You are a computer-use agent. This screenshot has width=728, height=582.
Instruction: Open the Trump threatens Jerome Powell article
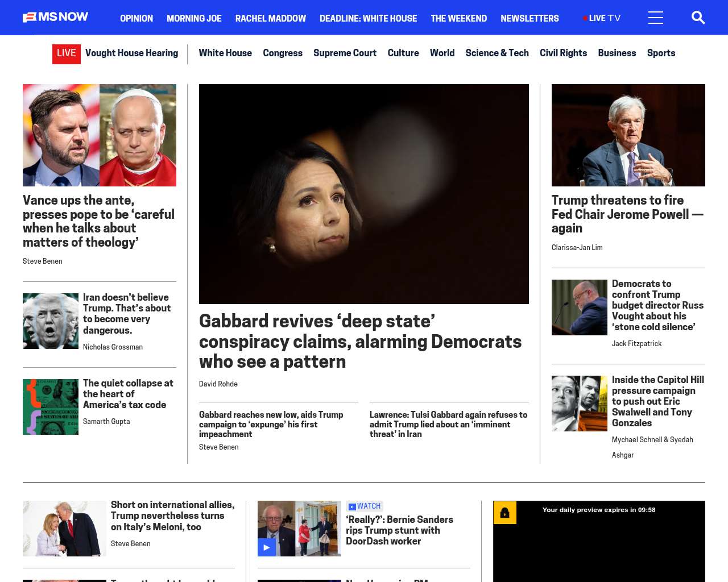click(627, 214)
